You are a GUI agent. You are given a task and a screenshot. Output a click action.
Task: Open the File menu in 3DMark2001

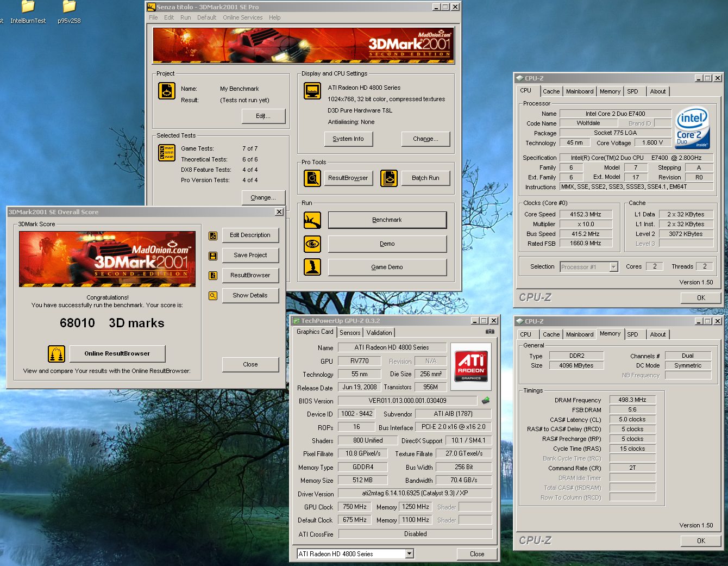click(x=153, y=17)
